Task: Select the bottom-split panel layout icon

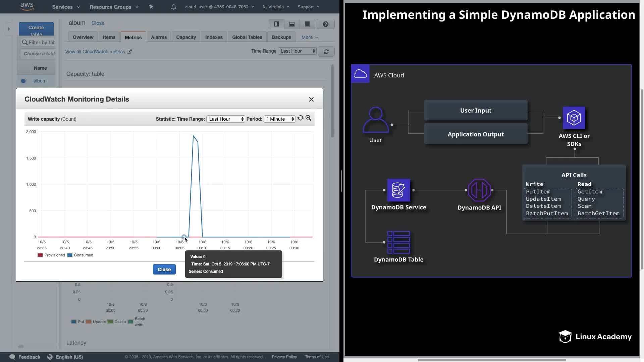Action: click(292, 24)
